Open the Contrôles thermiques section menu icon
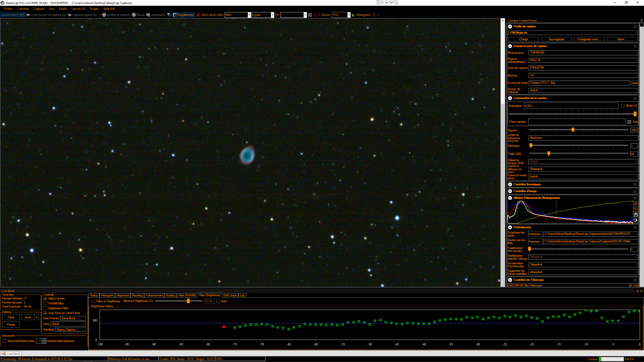 (635, 184)
